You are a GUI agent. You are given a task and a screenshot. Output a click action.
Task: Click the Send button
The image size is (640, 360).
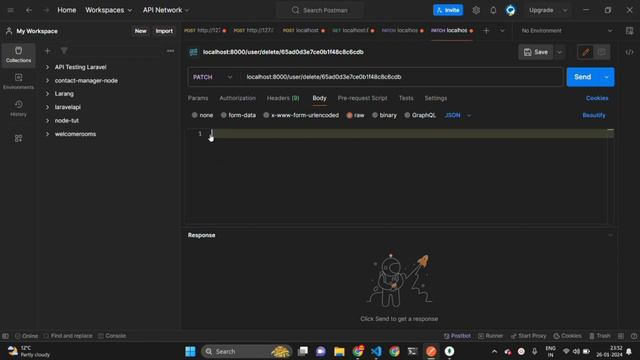[582, 77]
